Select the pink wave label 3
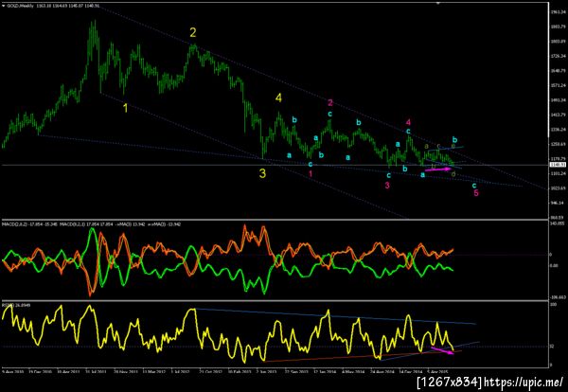The width and height of the screenshot is (568, 392). tap(387, 186)
